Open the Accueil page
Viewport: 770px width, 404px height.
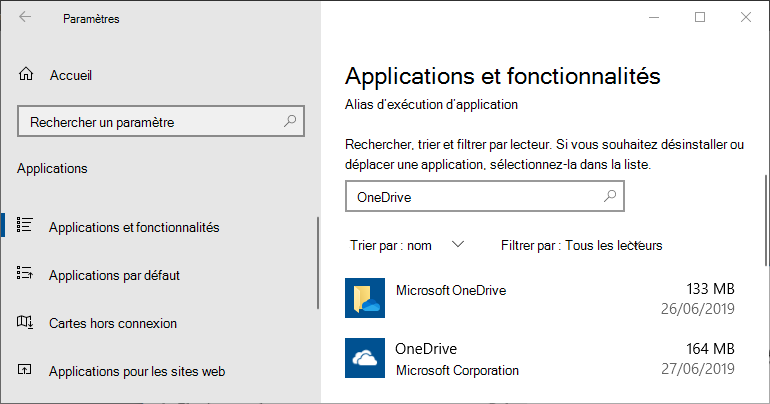[71, 75]
